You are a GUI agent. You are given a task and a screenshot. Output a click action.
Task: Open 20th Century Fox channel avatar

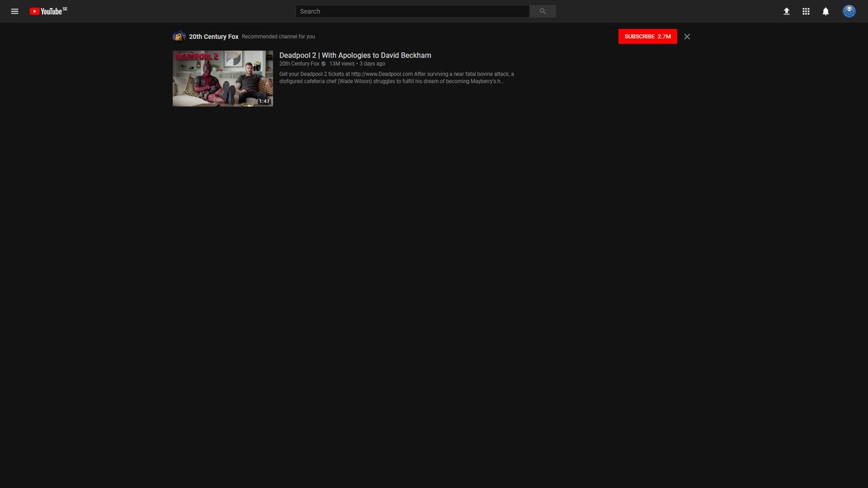(179, 36)
